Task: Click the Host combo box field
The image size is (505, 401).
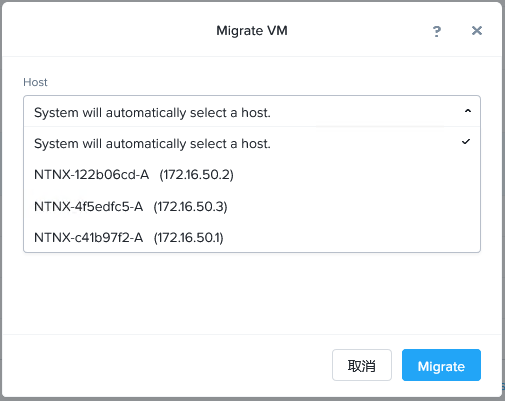Action: 252,111
